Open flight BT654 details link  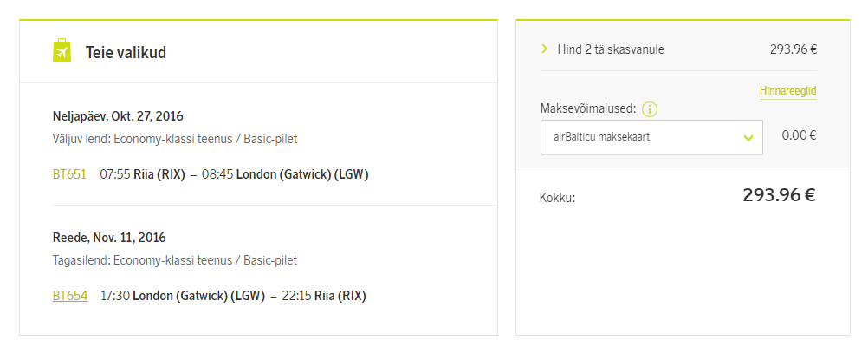point(70,296)
